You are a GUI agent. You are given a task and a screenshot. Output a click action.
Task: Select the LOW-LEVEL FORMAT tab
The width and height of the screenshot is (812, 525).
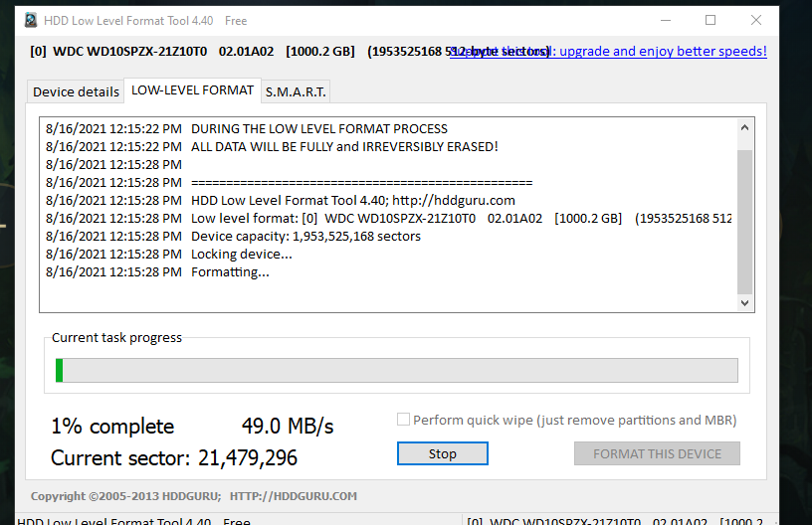tap(192, 90)
